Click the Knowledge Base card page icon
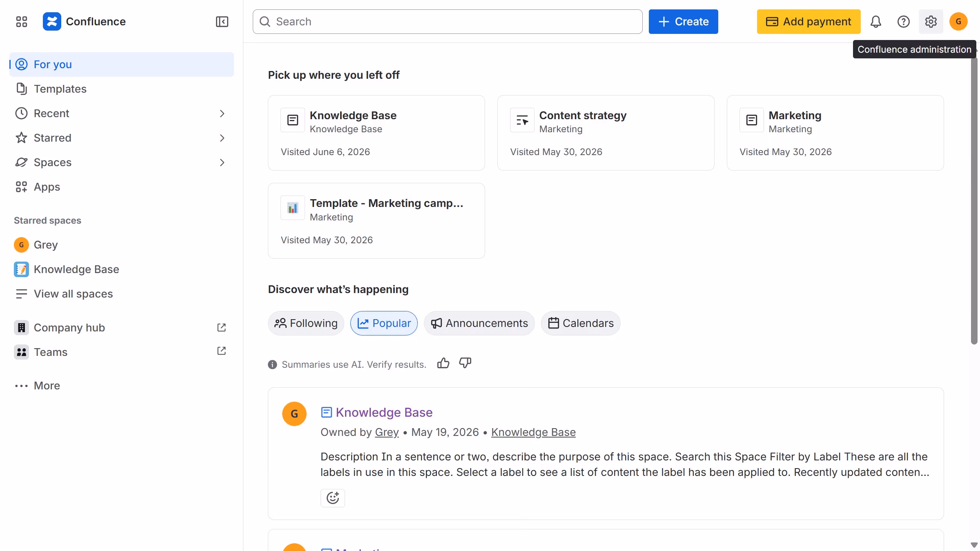 click(x=293, y=120)
